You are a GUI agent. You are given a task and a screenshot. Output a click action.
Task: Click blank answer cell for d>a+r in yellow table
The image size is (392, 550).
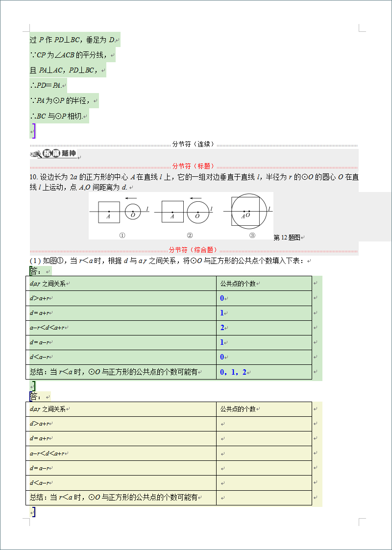pos(264,424)
